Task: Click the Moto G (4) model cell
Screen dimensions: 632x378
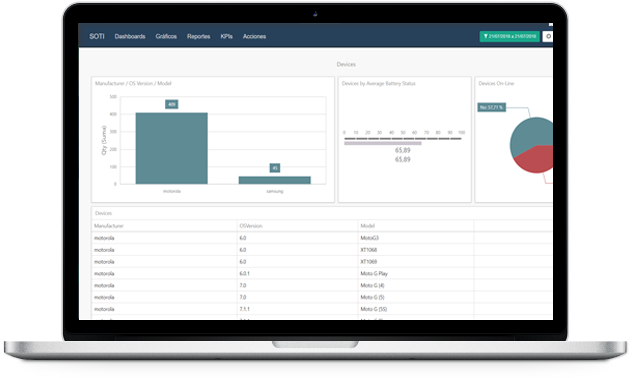Action: (372, 285)
